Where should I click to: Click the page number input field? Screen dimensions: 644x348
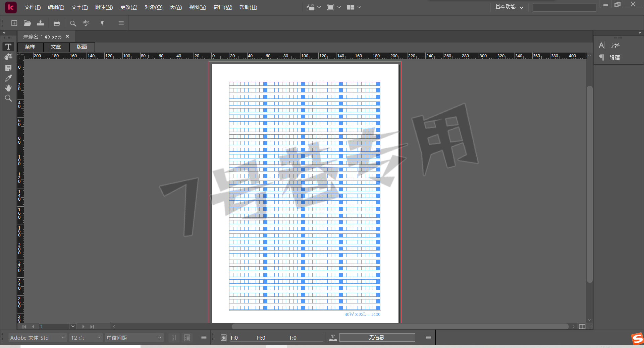tap(54, 326)
